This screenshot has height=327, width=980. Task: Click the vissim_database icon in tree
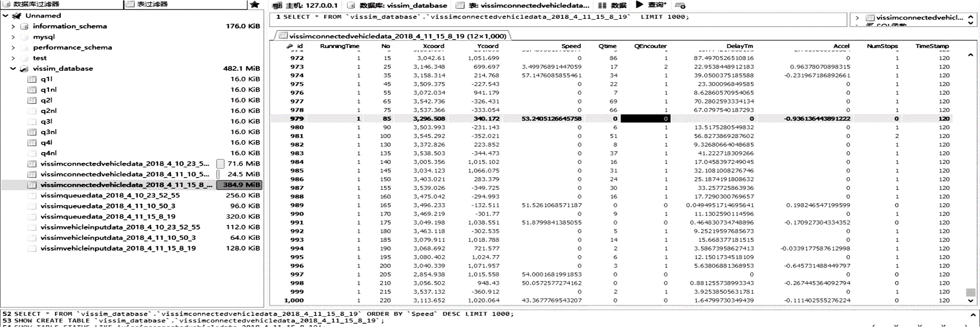pyautogui.click(x=24, y=69)
